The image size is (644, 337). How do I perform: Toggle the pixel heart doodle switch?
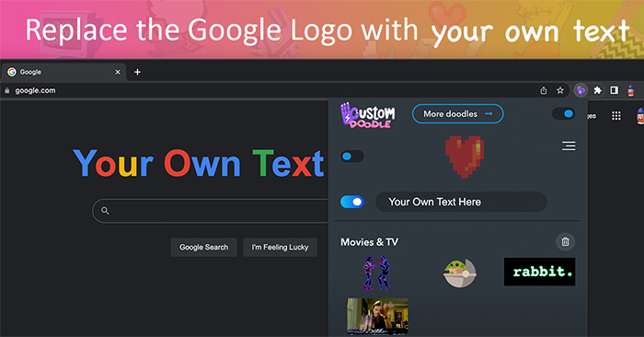(x=352, y=157)
